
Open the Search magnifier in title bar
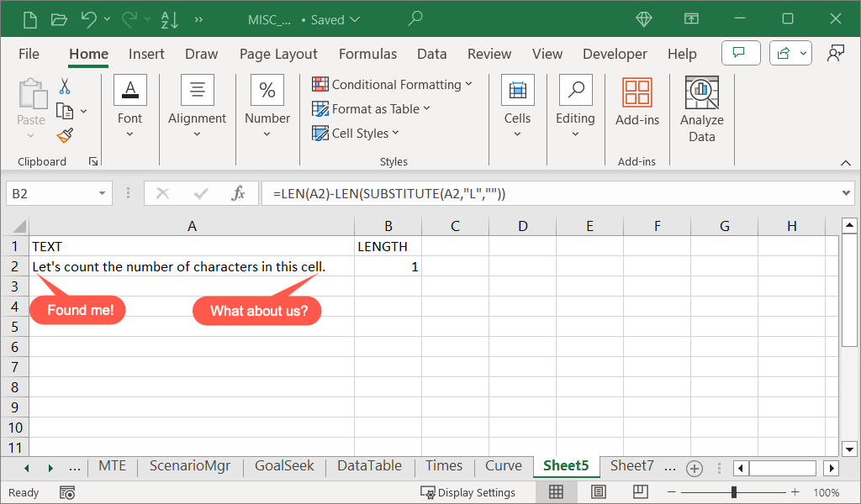415,18
